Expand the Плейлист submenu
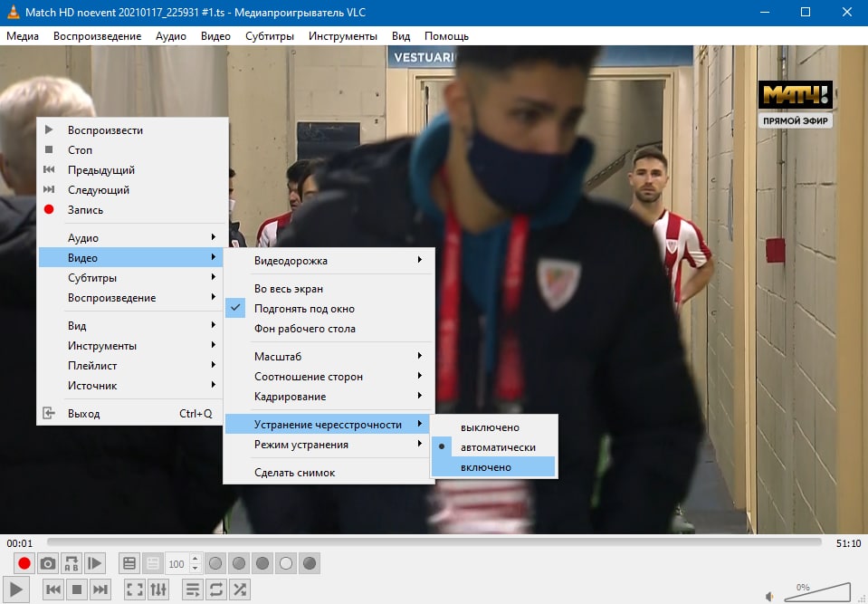This screenshot has height=604, width=868. click(x=132, y=366)
